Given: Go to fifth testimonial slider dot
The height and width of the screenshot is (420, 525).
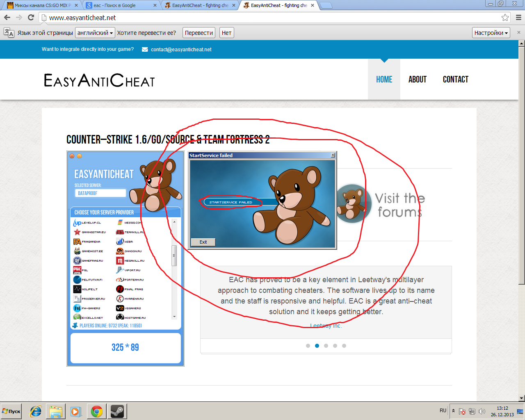Looking at the screenshot, I should click(344, 346).
